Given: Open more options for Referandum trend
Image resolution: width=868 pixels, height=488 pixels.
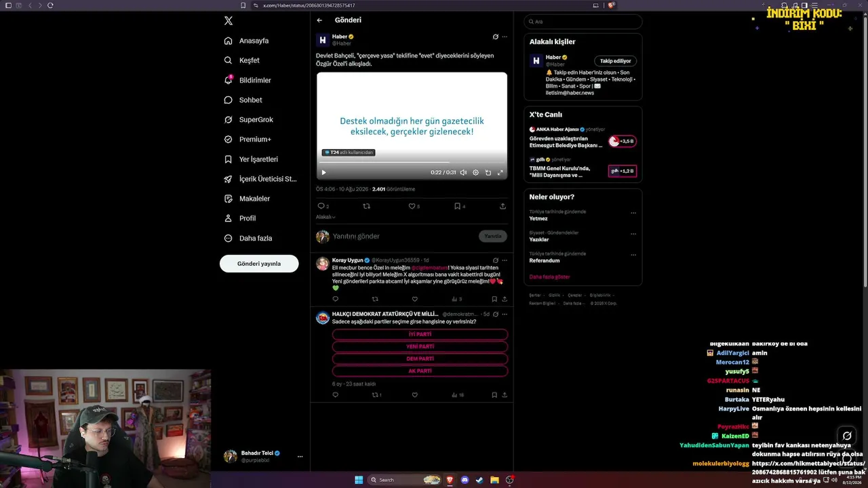Looking at the screenshot, I should pos(633,255).
